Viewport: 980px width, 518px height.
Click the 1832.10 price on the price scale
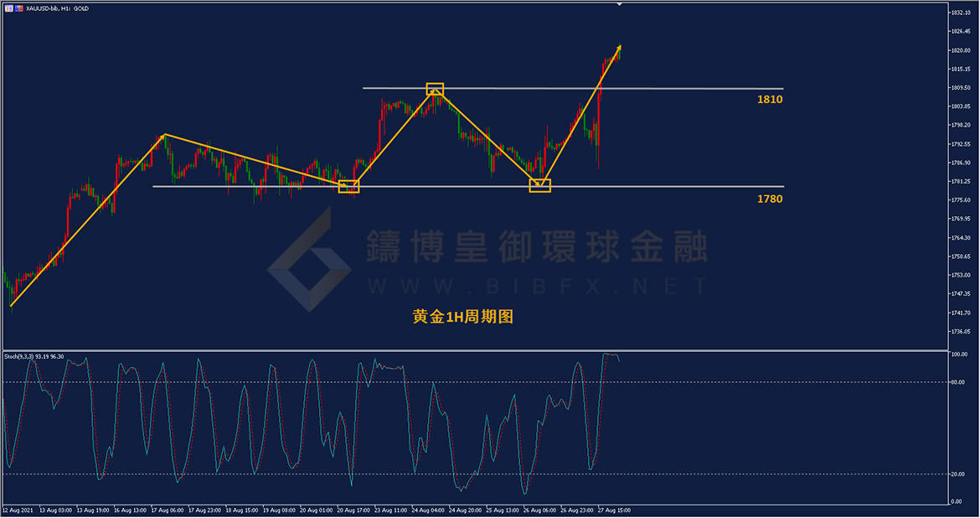coord(961,13)
